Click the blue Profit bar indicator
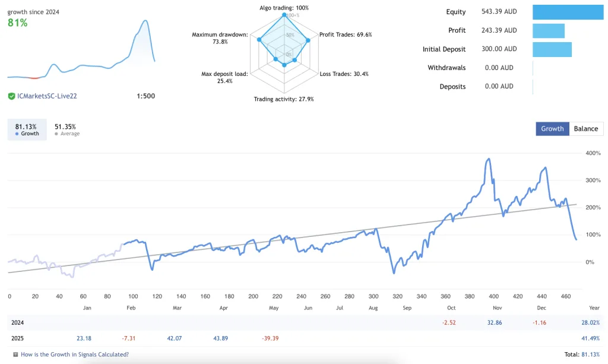This screenshot has width=608, height=364. [548, 30]
